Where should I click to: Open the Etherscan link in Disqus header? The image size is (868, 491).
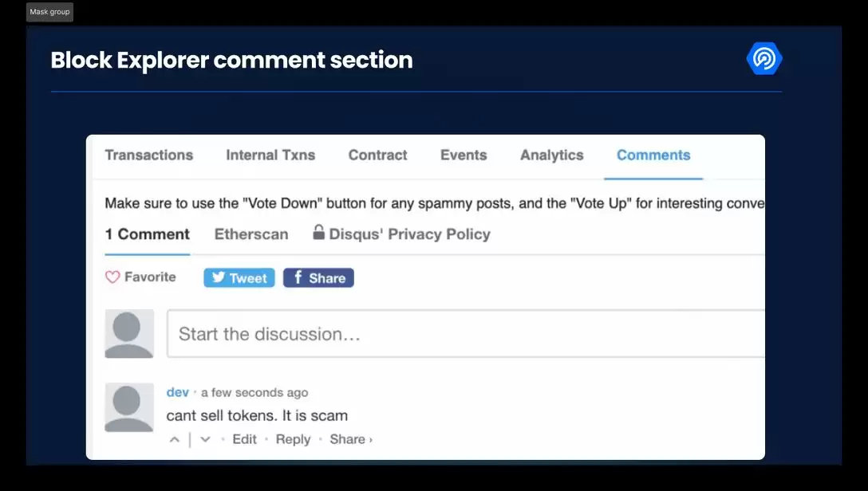(251, 234)
